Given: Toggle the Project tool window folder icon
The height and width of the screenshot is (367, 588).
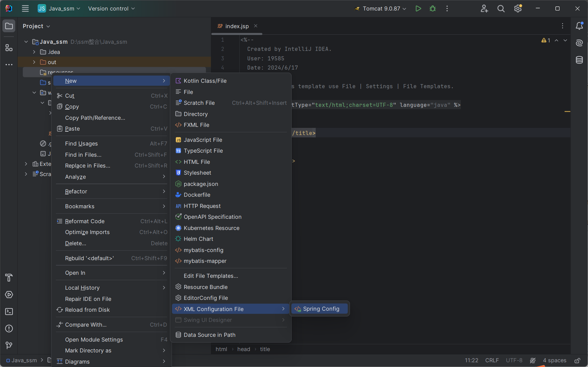Looking at the screenshot, I should 9,26.
